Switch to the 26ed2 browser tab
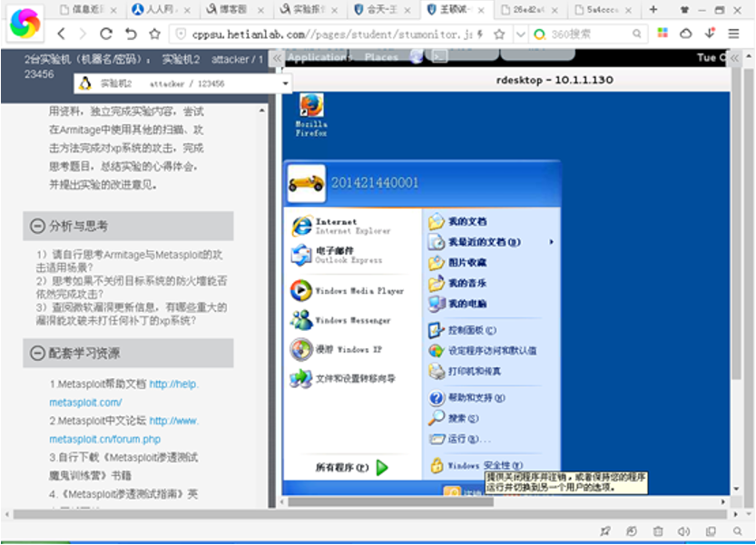This screenshot has height=545, width=756. click(x=529, y=10)
